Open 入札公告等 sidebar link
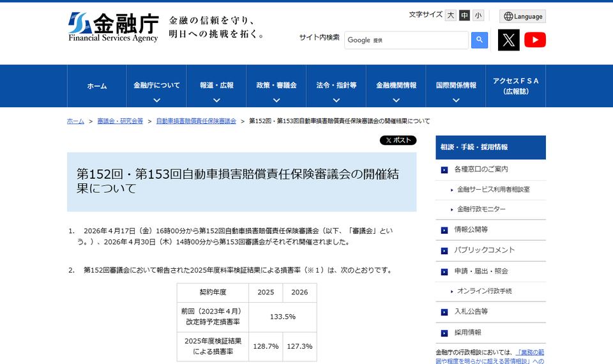Viewport: 613px width, 364px height. pos(471,312)
